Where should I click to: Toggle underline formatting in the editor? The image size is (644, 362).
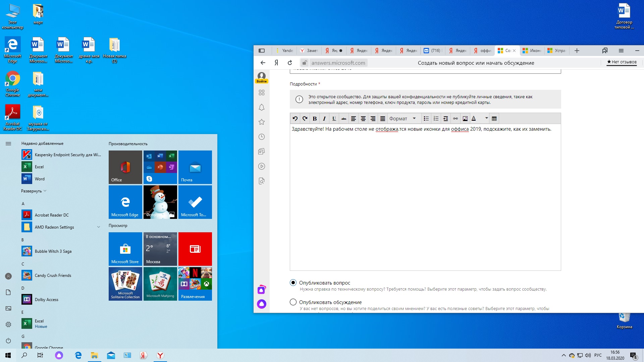[334, 118]
